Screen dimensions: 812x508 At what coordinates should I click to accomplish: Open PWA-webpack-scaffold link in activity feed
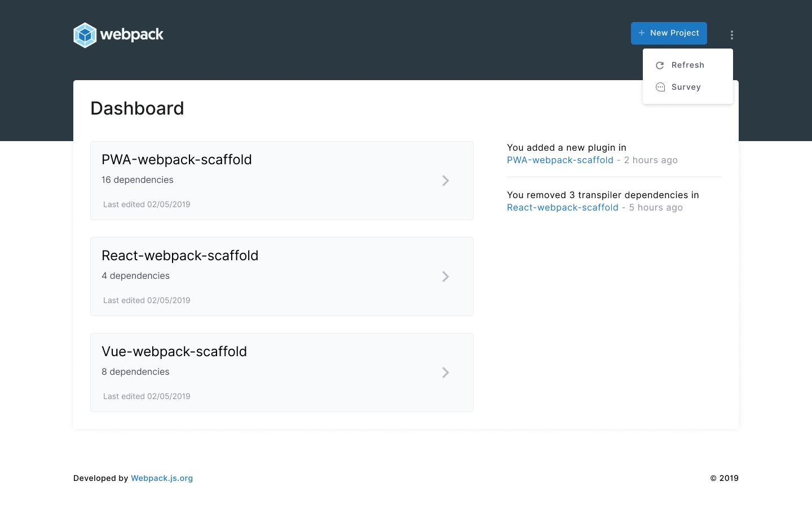560,160
